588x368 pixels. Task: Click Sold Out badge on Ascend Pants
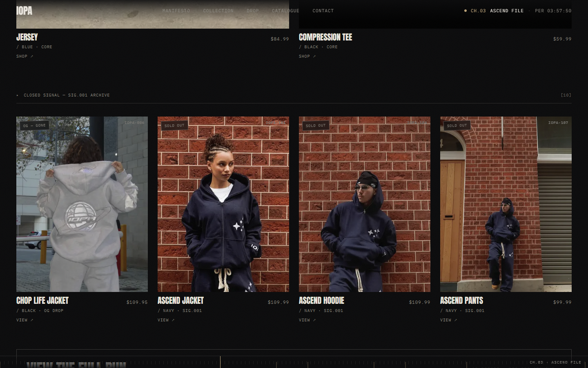point(457,126)
